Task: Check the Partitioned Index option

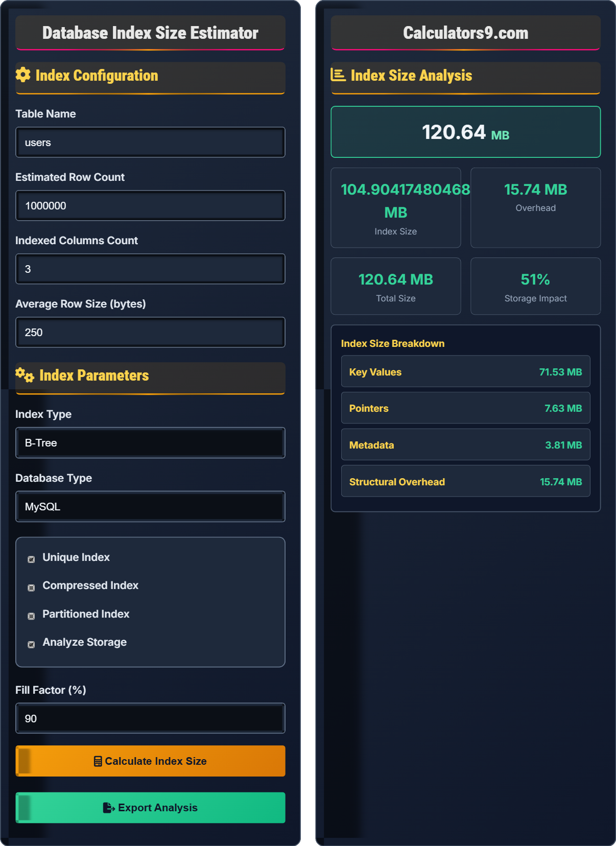Action: 31,616
